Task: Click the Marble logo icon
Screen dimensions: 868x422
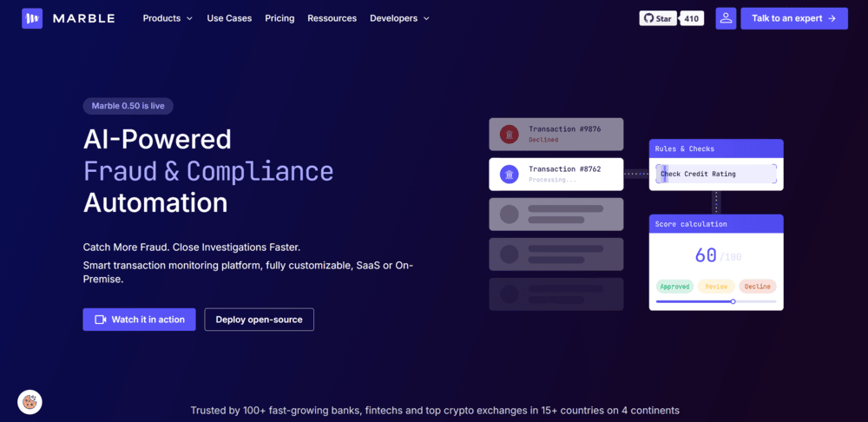Action: coord(32,18)
